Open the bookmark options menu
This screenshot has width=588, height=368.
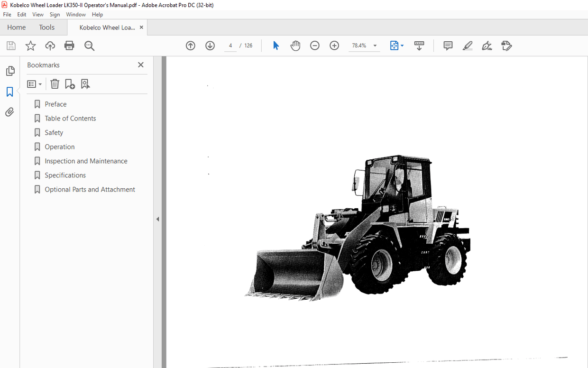click(34, 83)
